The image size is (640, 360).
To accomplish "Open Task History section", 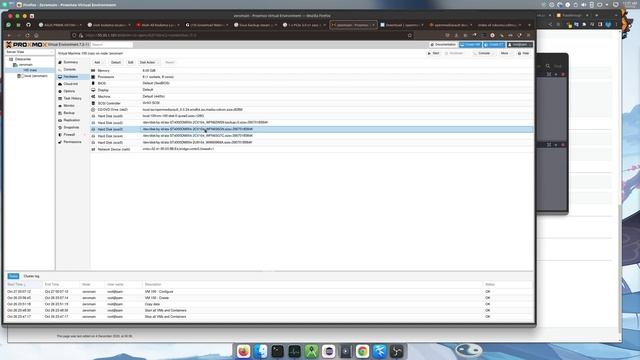I will click(72, 98).
